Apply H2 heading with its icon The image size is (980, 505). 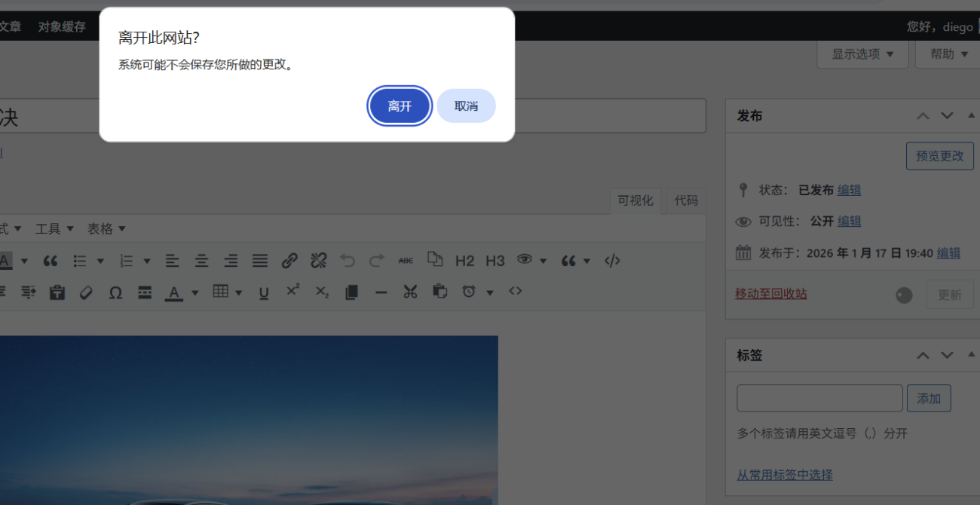tap(464, 260)
